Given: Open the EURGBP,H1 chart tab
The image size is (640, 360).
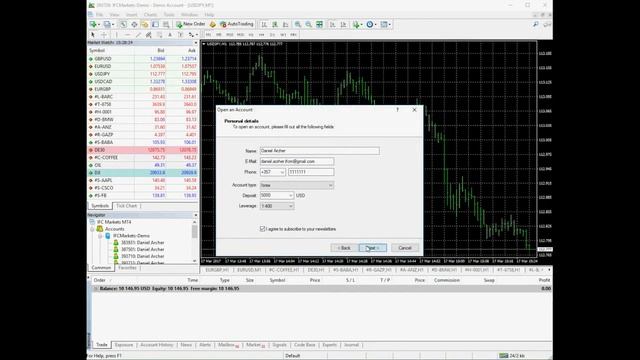Looking at the screenshot, I should (x=217, y=270).
